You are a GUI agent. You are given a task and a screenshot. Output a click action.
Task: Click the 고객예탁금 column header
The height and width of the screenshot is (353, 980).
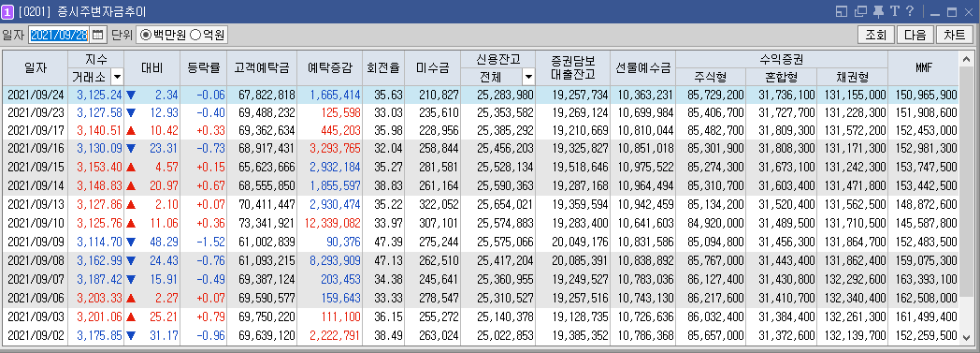tap(262, 67)
